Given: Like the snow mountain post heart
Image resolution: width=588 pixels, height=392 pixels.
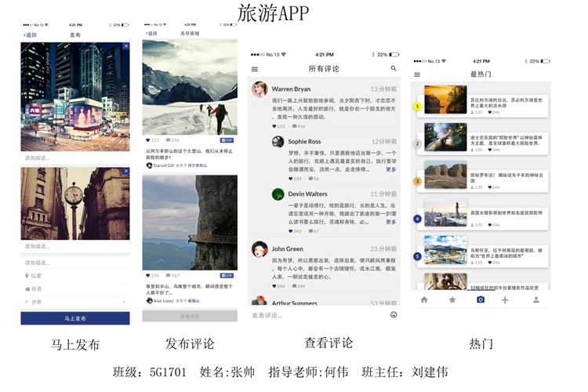Looking at the screenshot, I should [x=147, y=141].
